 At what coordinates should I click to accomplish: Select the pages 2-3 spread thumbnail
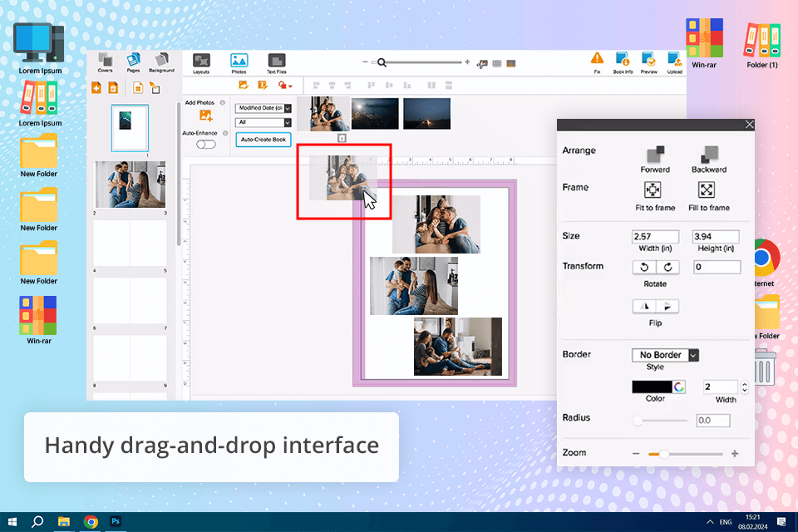click(x=131, y=185)
